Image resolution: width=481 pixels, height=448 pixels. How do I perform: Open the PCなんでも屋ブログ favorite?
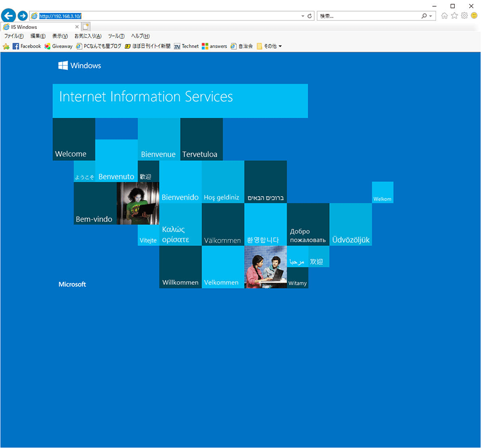(98, 47)
